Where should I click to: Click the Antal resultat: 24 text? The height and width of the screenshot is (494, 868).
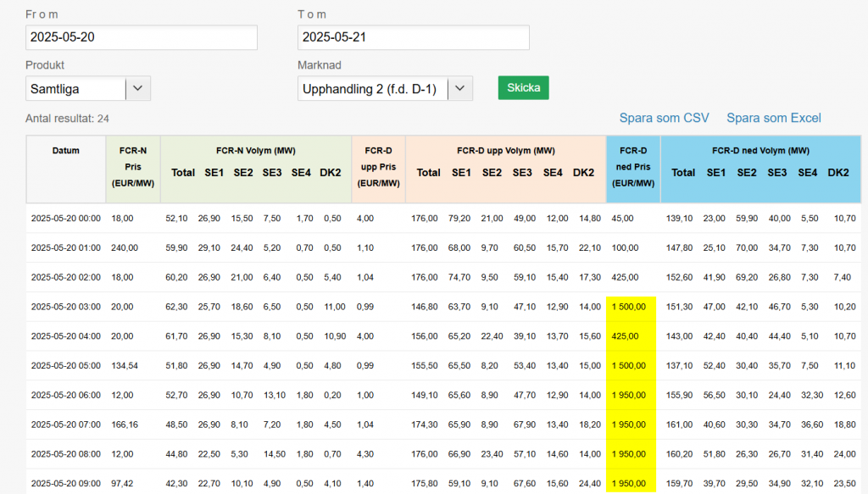[x=68, y=119]
